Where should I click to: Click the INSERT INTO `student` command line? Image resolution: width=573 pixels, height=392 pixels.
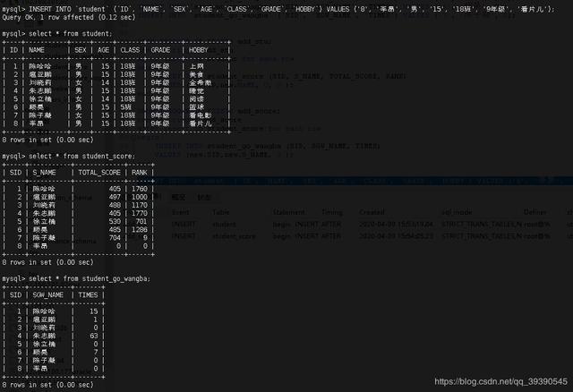(x=278, y=9)
